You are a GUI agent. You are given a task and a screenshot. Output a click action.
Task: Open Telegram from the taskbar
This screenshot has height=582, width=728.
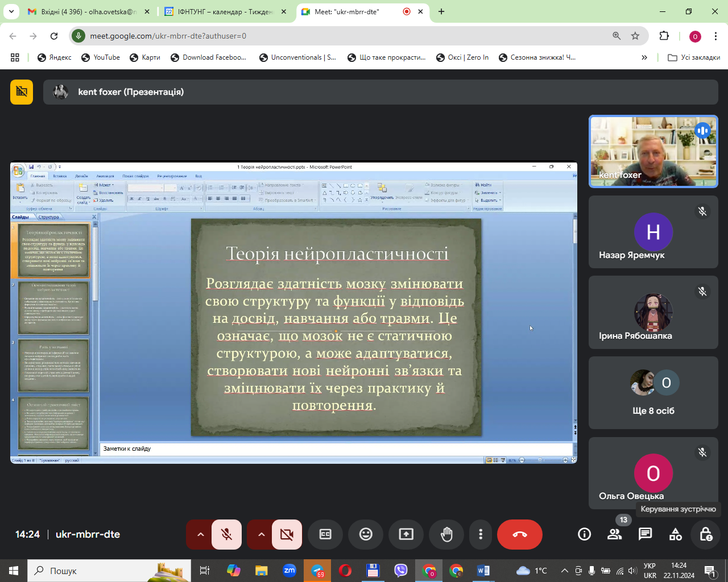pos(317,571)
